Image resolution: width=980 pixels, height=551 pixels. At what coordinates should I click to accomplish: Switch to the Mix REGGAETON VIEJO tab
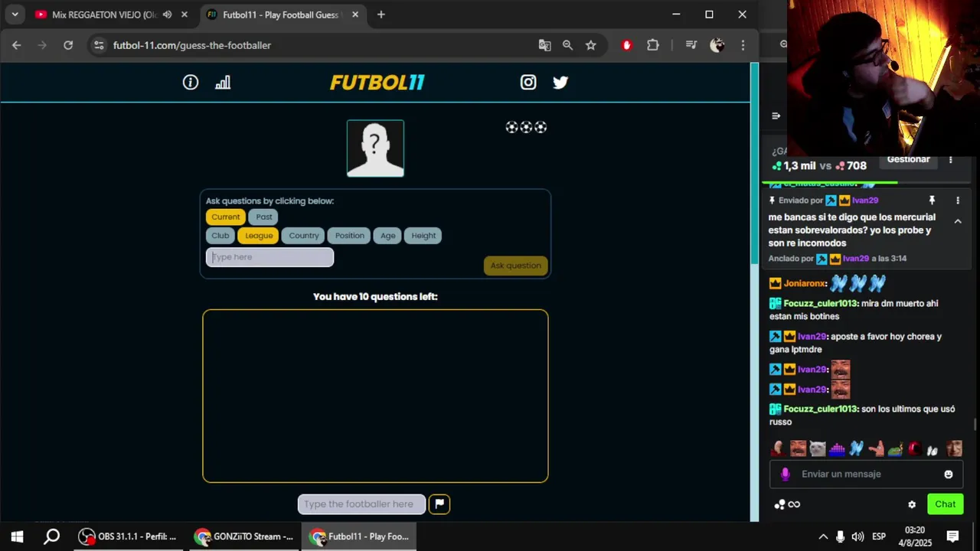pyautogui.click(x=105, y=15)
